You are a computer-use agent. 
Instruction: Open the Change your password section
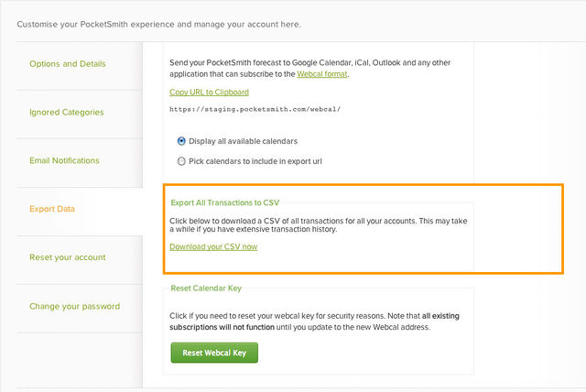click(x=72, y=306)
